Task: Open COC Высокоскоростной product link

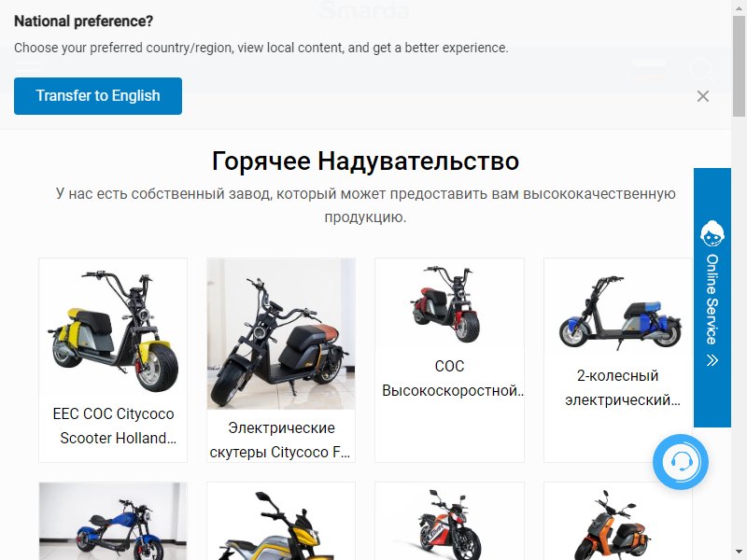Action: pyautogui.click(x=452, y=379)
